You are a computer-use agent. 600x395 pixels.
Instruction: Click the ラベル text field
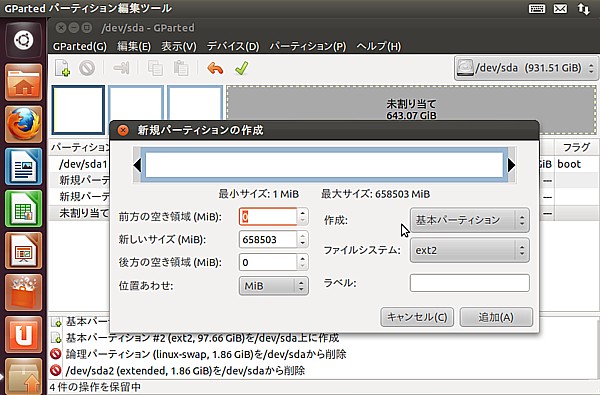470,283
